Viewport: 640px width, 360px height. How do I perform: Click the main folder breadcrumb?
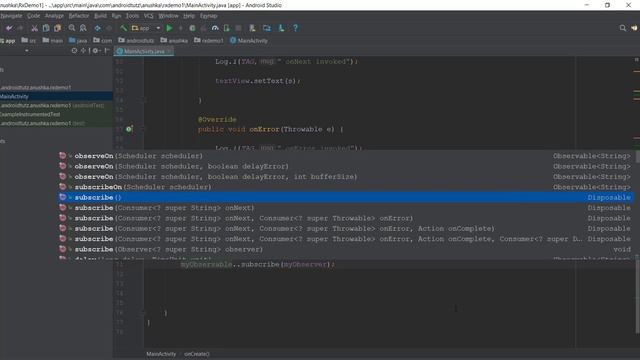53,41
